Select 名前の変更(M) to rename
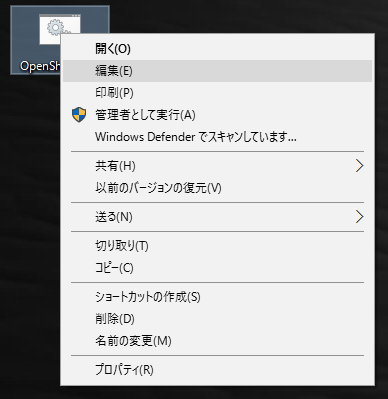 click(217, 341)
